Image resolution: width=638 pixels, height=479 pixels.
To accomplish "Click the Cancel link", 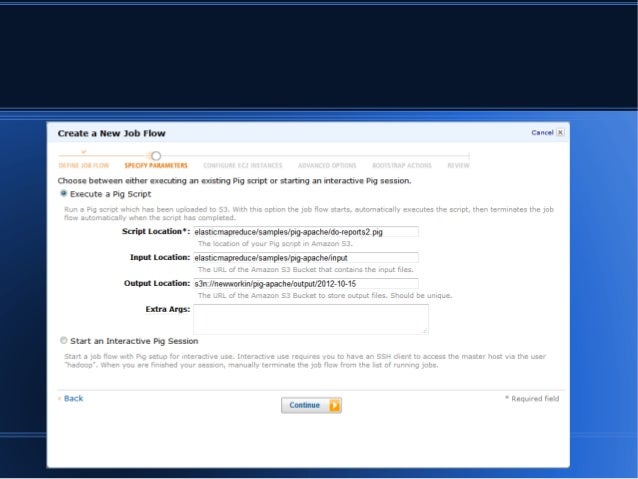I will [542, 133].
